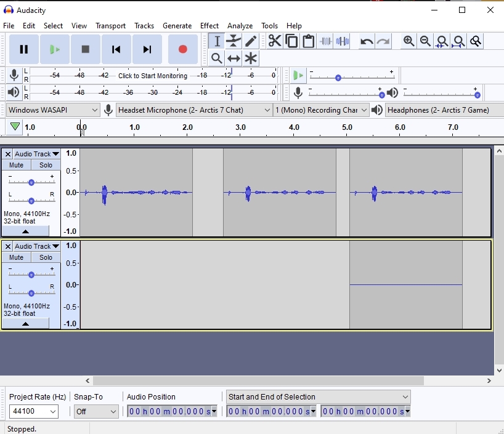Select the Selection (I-beam) tool

(x=217, y=41)
